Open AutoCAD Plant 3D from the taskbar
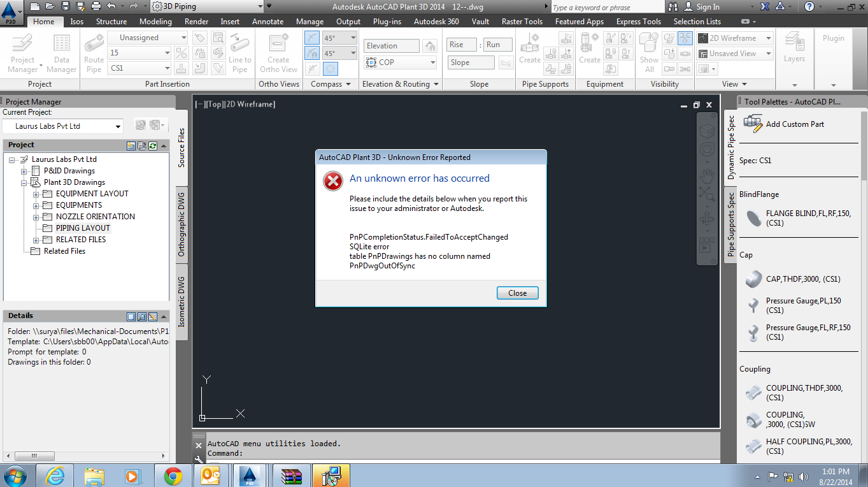 pos(250,475)
